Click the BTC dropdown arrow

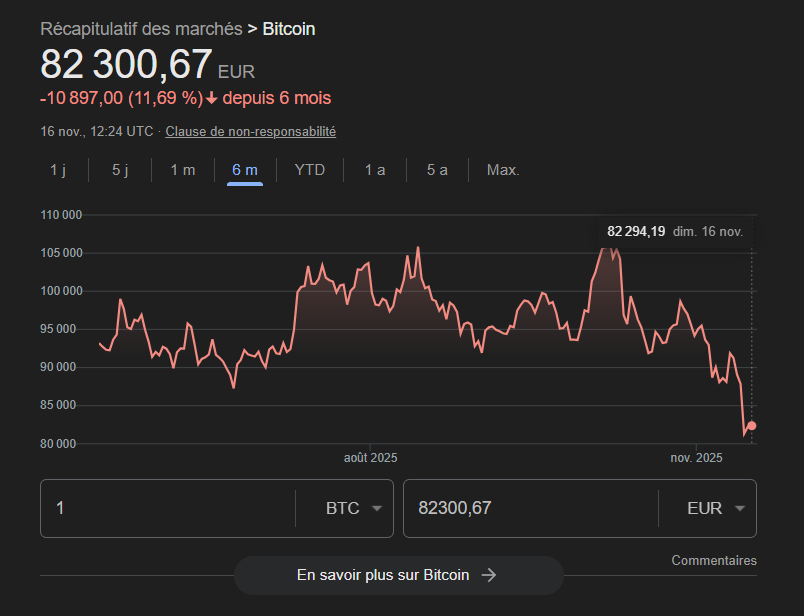[x=377, y=508]
